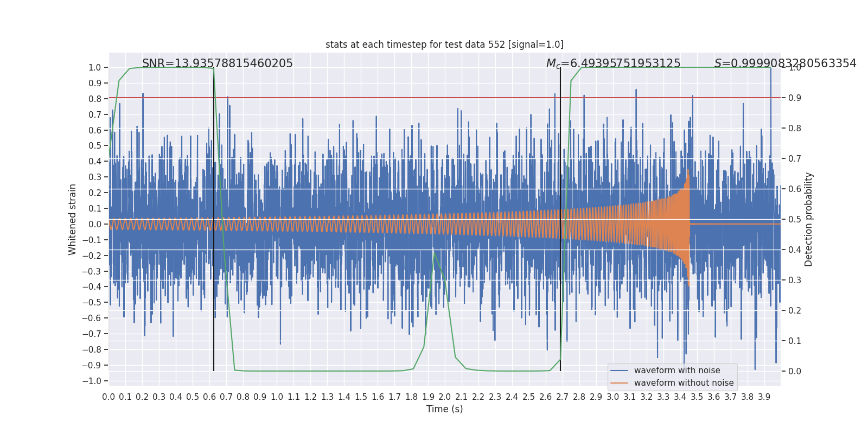Image resolution: width=868 pixels, height=434 pixels.
Task: Click the S=0.9999083280563354 annotation text
Action: pos(785,63)
